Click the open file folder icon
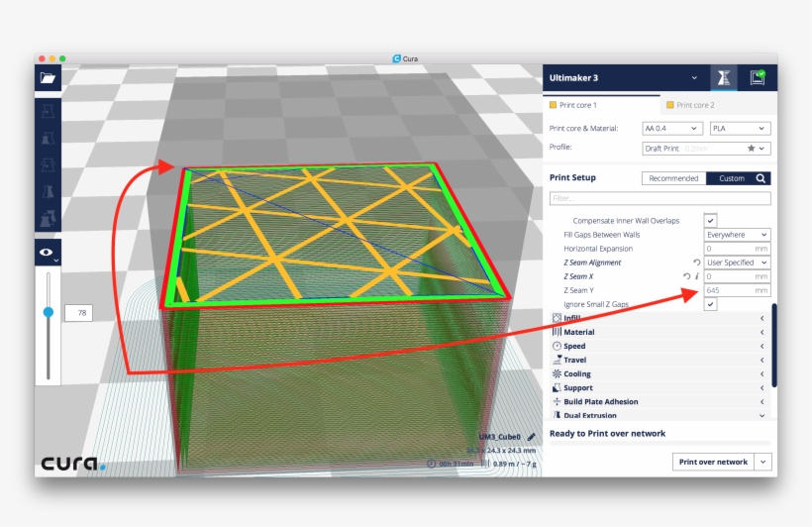This screenshot has height=527, width=812. tap(48, 78)
